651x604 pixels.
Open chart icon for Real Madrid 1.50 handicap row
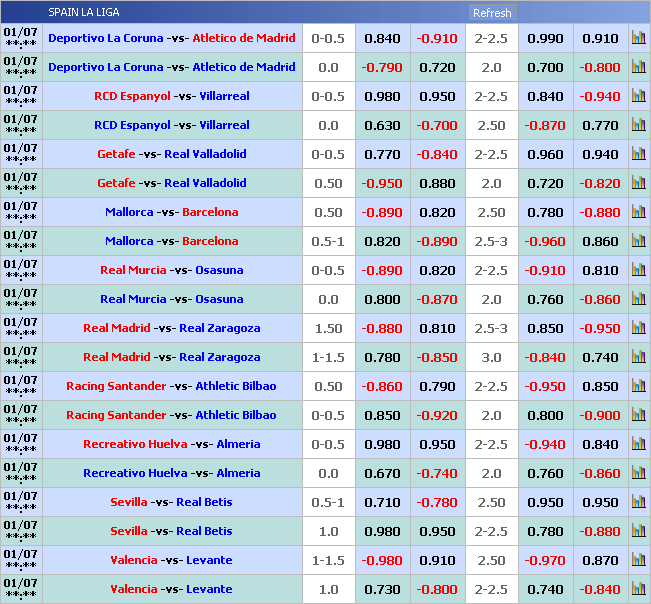click(x=638, y=328)
